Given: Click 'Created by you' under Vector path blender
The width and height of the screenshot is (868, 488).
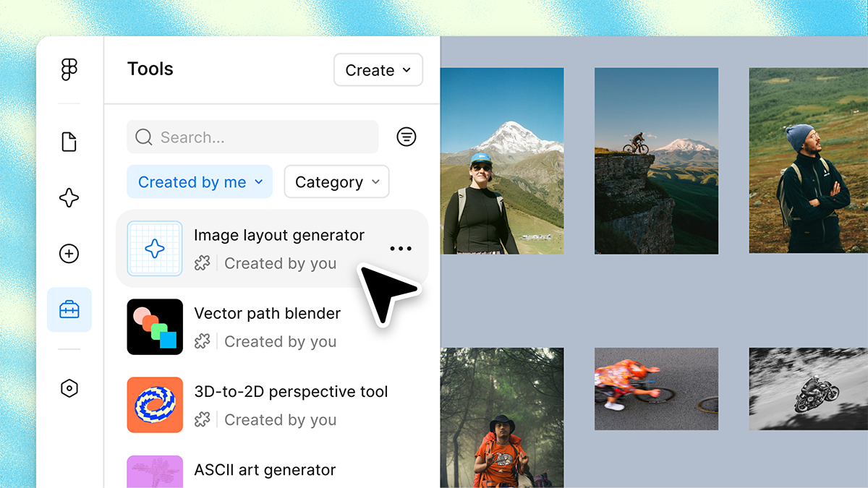Looking at the screenshot, I should click(281, 341).
